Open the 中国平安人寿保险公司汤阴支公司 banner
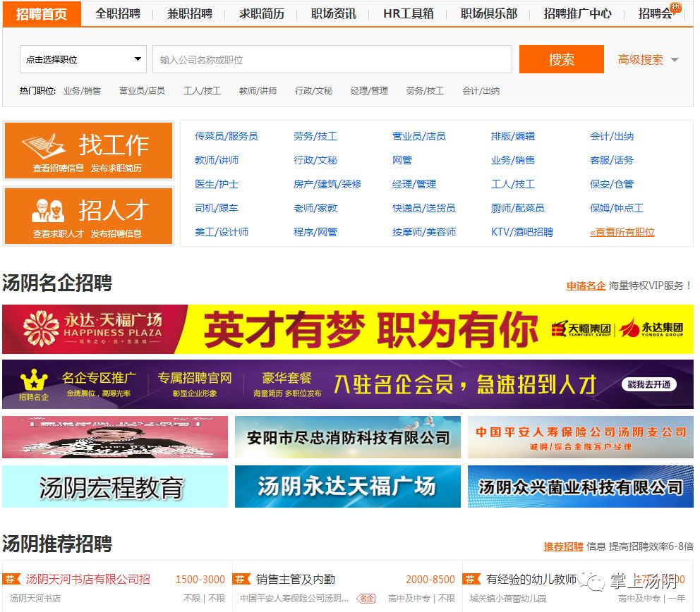Viewport: 700px width, 612px height. [581, 437]
